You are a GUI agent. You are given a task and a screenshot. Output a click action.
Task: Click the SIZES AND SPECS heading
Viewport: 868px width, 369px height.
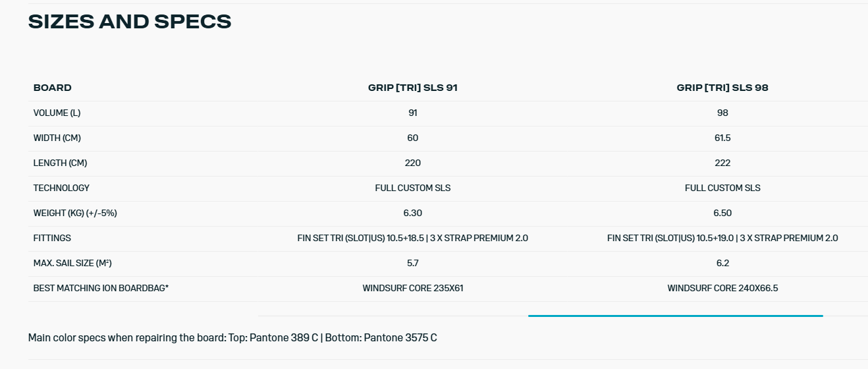[130, 22]
